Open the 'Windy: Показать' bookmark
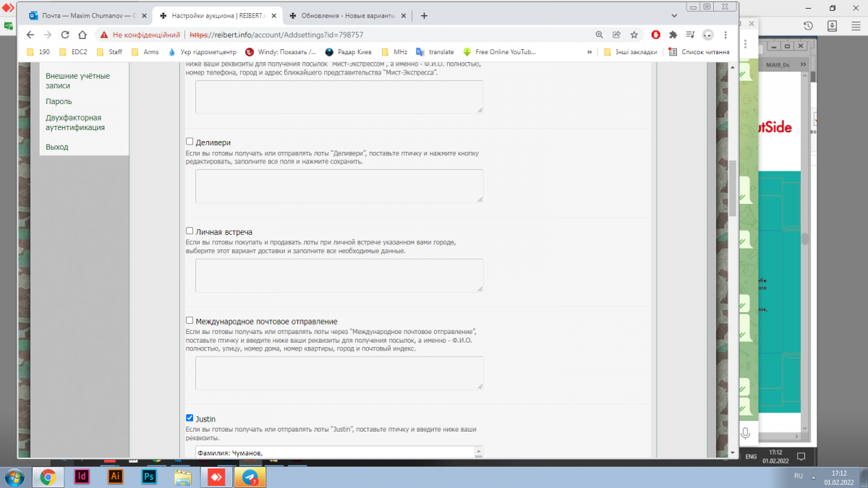 click(281, 52)
